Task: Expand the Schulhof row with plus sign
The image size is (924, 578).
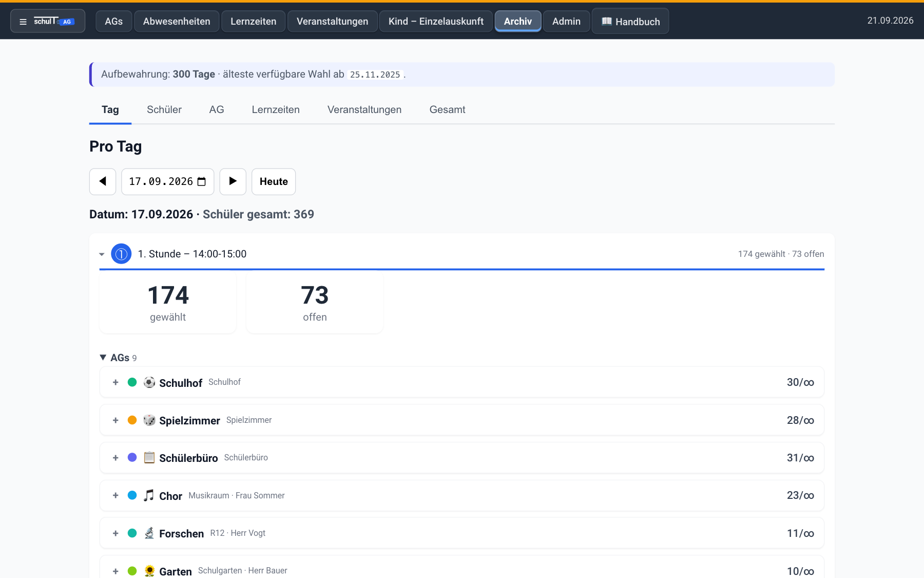Action: pyautogui.click(x=115, y=382)
